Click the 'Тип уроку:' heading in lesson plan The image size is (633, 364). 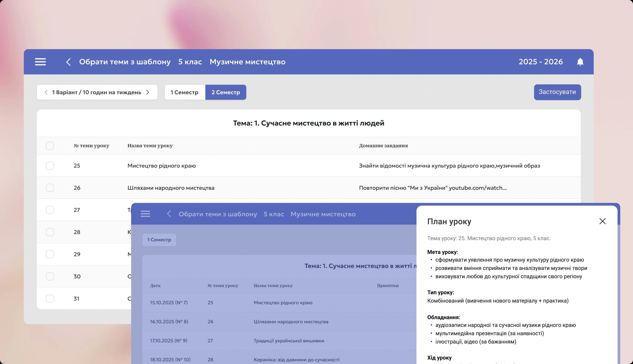click(x=440, y=292)
